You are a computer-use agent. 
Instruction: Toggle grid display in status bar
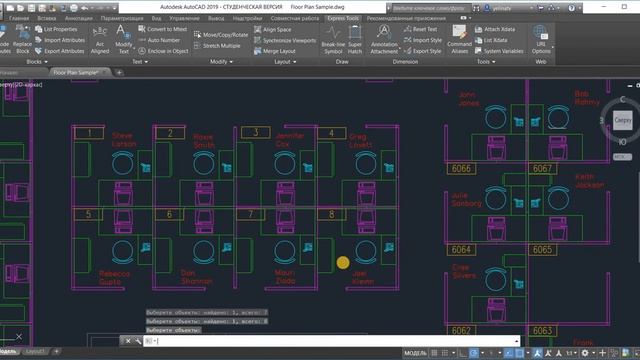(x=434, y=353)
